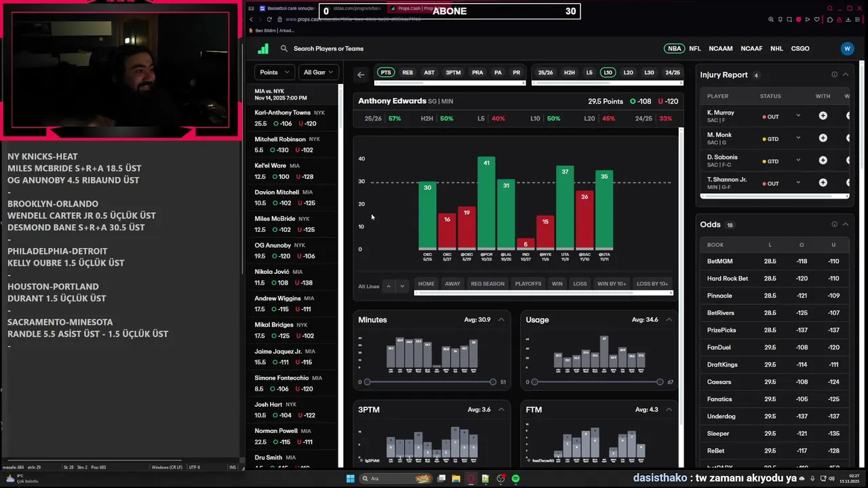Add T. Shannon Jr. with-filter plus icon
868x488 pixels.
click(x=823, y=183)
